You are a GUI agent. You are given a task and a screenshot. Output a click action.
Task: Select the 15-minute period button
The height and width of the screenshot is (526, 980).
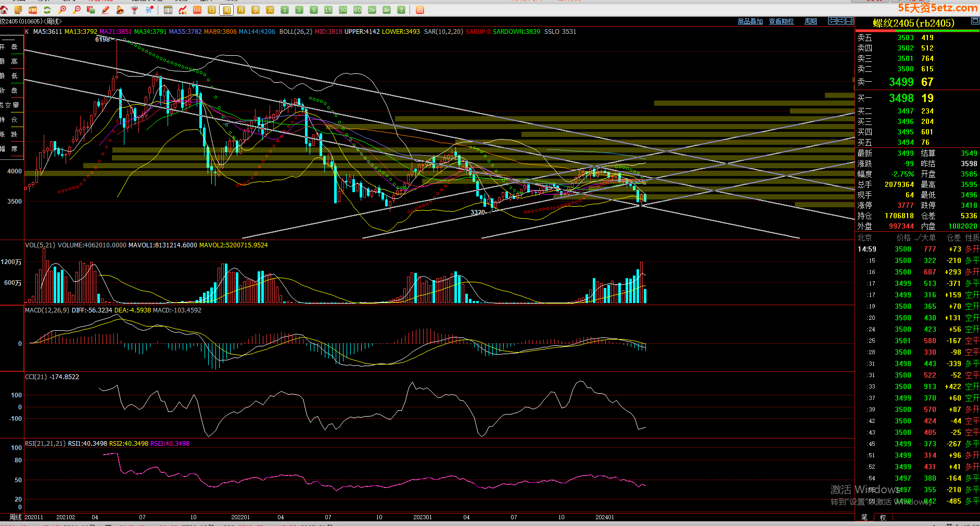328,10
